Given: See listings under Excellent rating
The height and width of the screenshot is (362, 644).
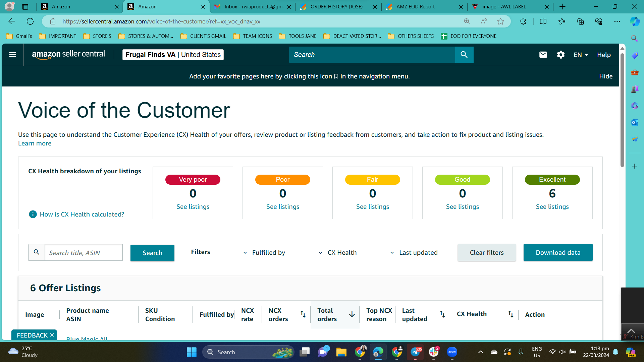Looking at the screenshot, I should point(552,206).
